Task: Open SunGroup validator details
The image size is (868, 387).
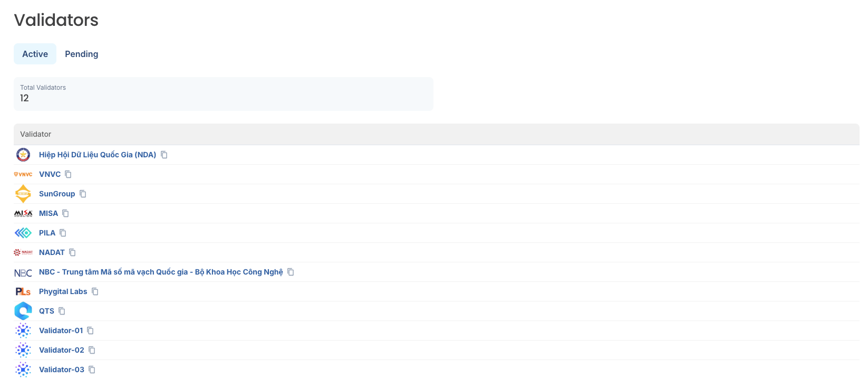Action: click(57, 194)
